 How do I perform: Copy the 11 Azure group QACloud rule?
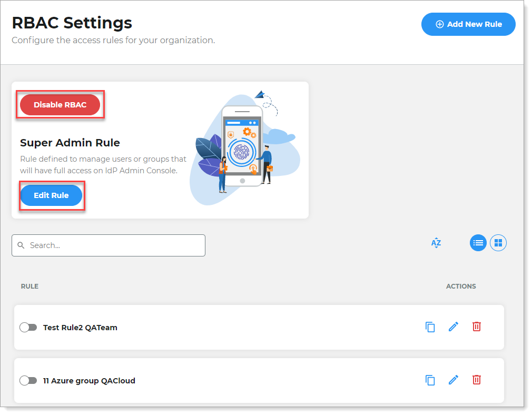pyautogui.click(x=430, y=380)
